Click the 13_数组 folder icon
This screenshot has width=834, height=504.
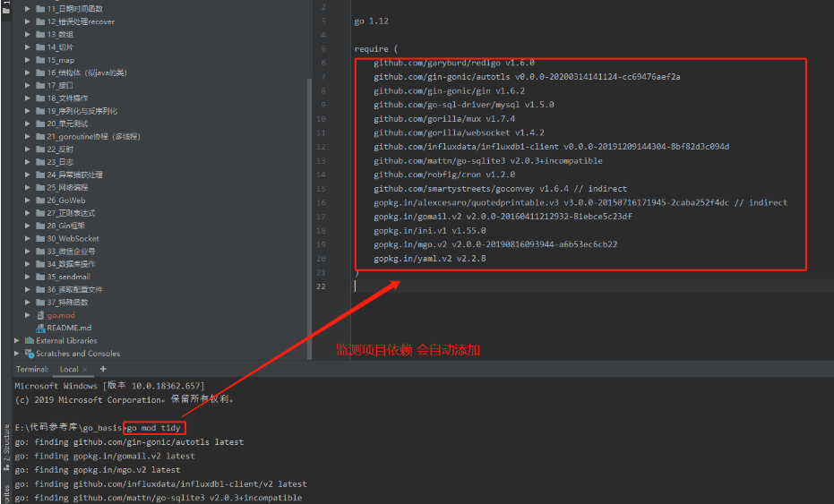(x=40, y=34)
